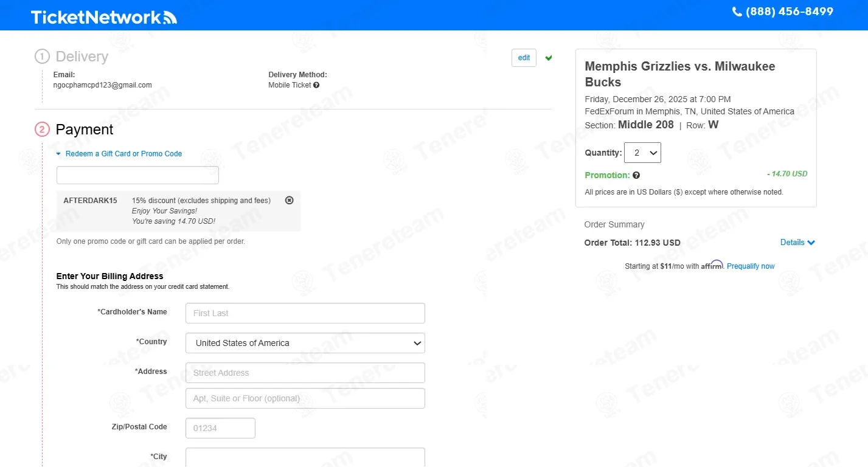Click Enter Your Billing Address heading

click(x=110, y=276)
